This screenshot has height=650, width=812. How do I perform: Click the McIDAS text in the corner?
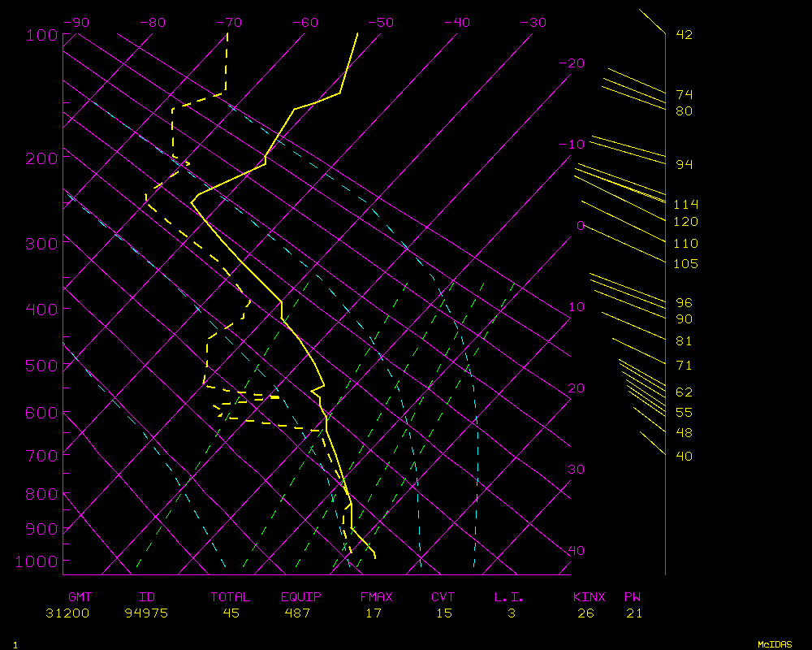tap(775, 644)
